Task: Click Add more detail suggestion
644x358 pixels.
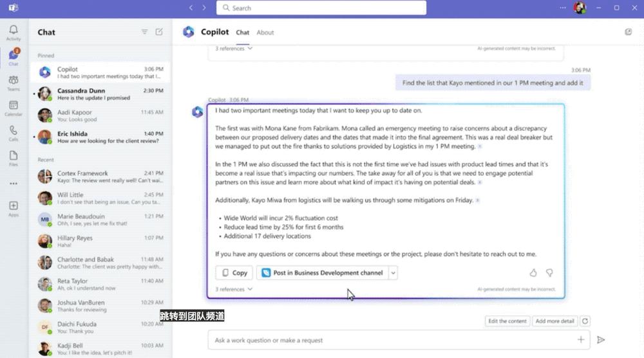Action: 554,321
